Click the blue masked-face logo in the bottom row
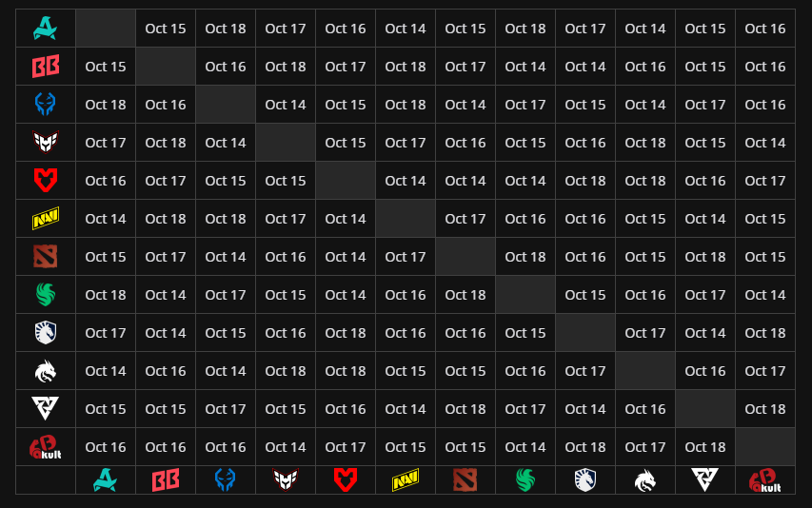 tap(226, 480)
